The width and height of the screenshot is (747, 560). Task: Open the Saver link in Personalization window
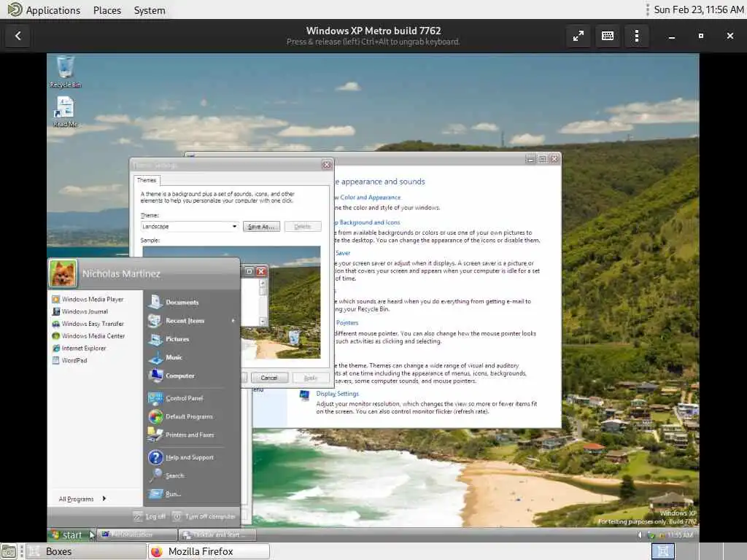[x=342, y=253]
